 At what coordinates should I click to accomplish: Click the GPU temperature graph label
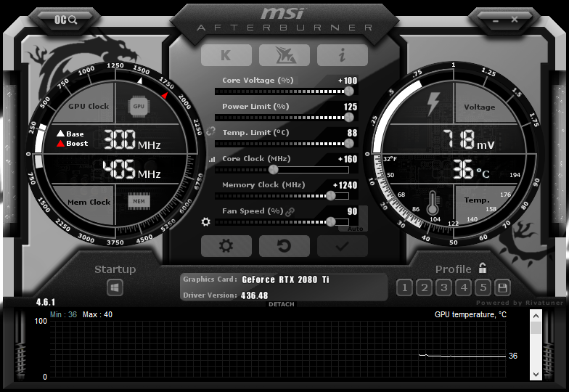(x=470, y=314)
